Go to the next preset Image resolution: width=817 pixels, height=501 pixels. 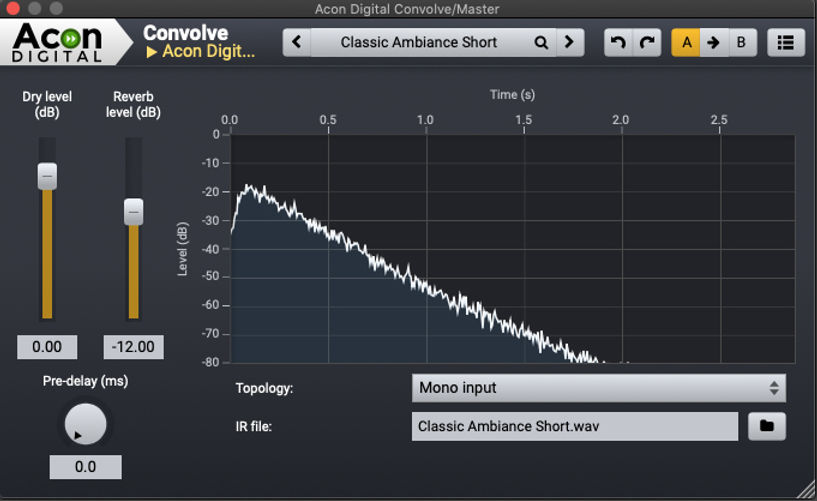(x=570, y=42)
